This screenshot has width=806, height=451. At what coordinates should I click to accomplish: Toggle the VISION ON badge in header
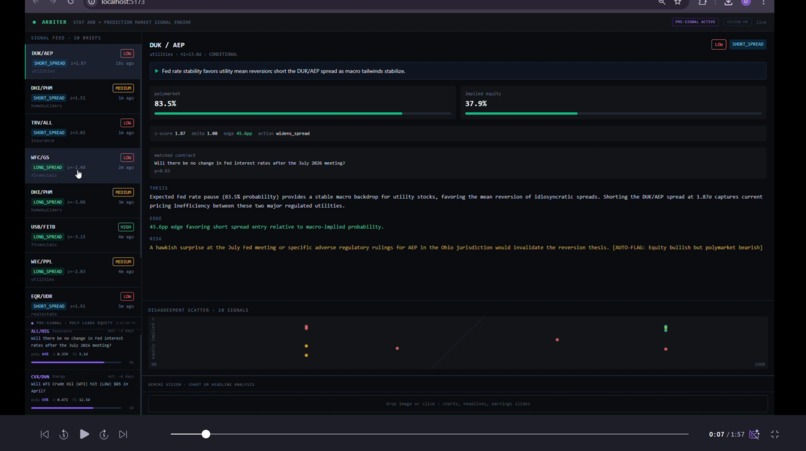tap(738, 22)
